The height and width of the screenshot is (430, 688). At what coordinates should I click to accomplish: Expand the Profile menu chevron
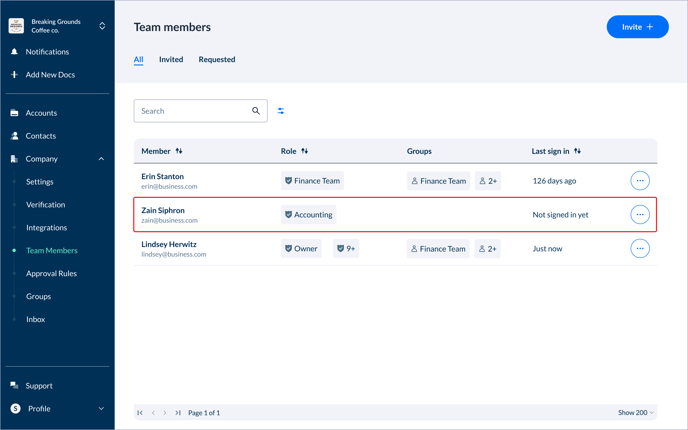click(x=101, y=408)
